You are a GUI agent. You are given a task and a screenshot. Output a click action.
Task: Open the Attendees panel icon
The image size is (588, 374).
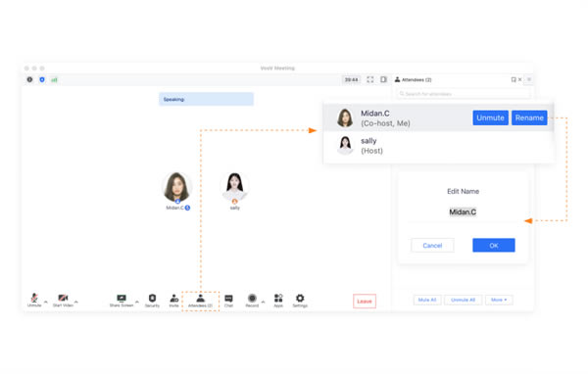tap(200, 301)
